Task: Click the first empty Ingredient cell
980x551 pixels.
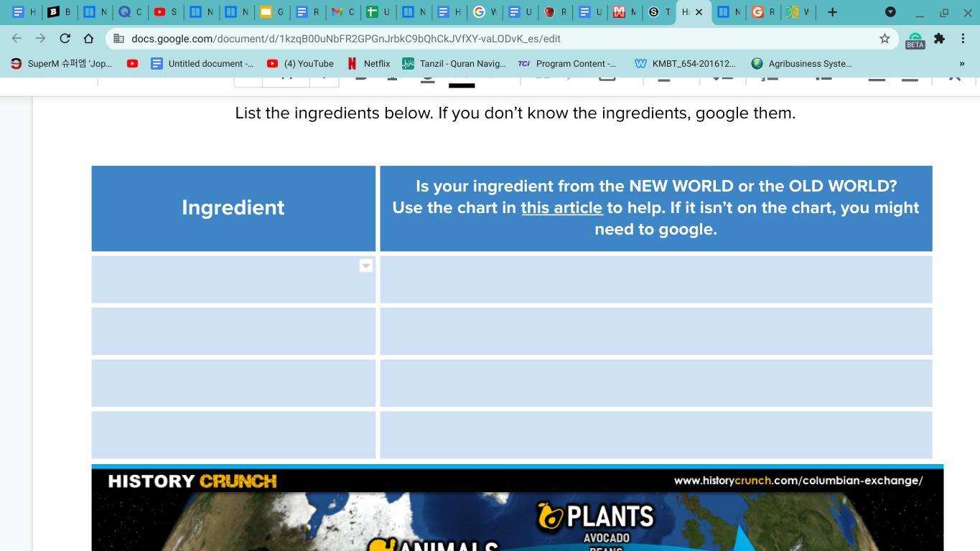Action: pos(233,280)
